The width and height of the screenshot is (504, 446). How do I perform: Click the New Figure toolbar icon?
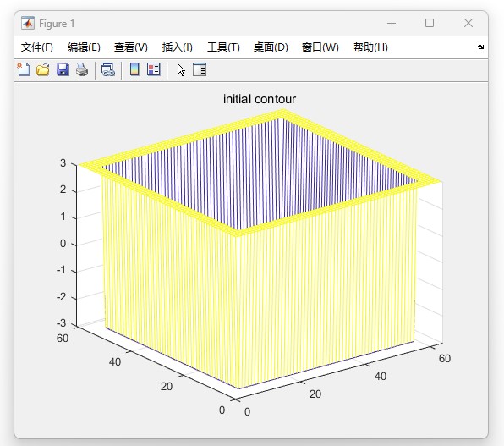coord(24,69)
